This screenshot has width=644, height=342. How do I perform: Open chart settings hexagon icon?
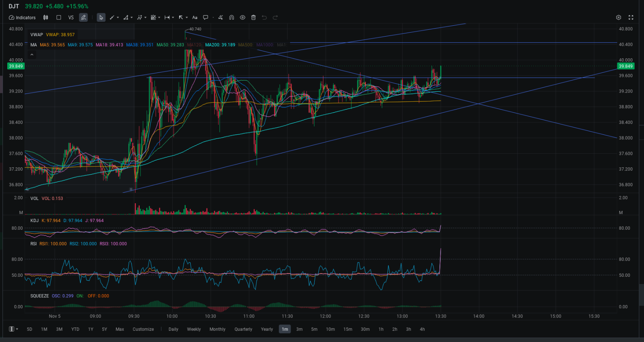(619, 18)
